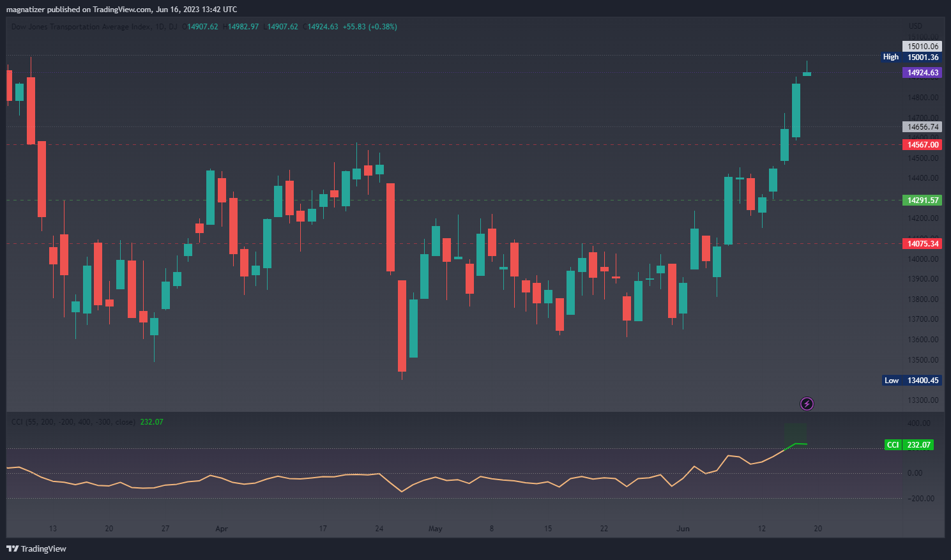
Task: Click the purple 14924.63 current price label
Action: [923, 73]
